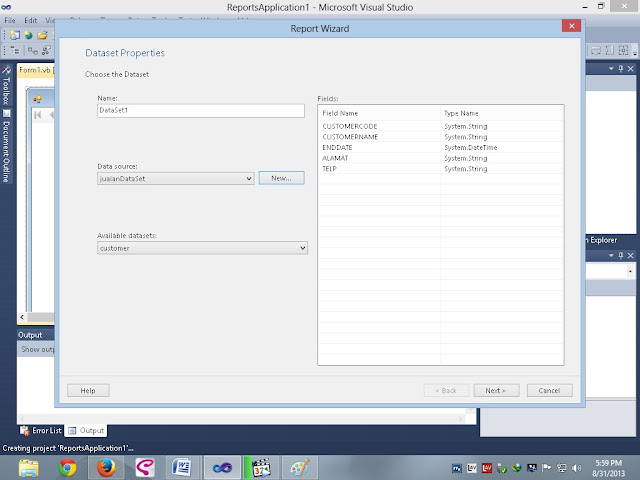Select the Form1.vb document tab

pos(35,70)
